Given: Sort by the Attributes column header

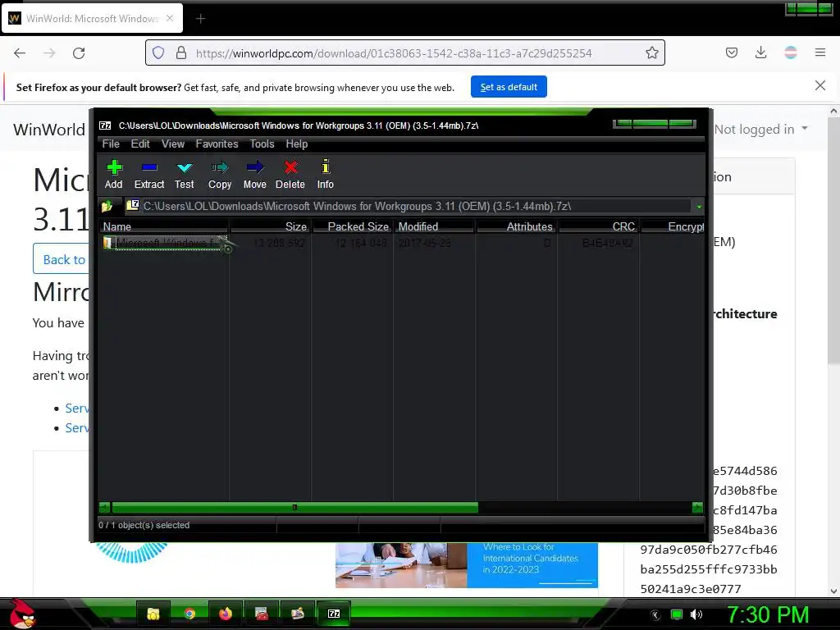Looking at the screenshot, I should pyautogui.click(x=517, y=226).
